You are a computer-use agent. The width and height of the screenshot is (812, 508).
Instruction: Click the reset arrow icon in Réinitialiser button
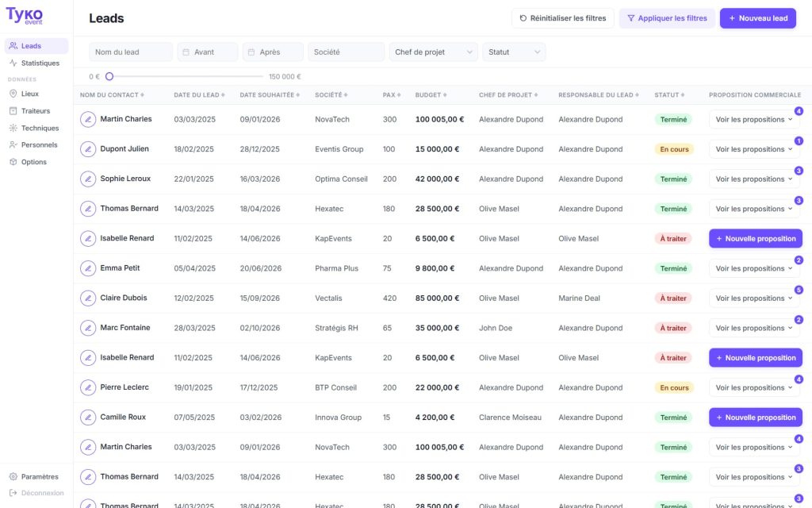[x=523, y=18]
